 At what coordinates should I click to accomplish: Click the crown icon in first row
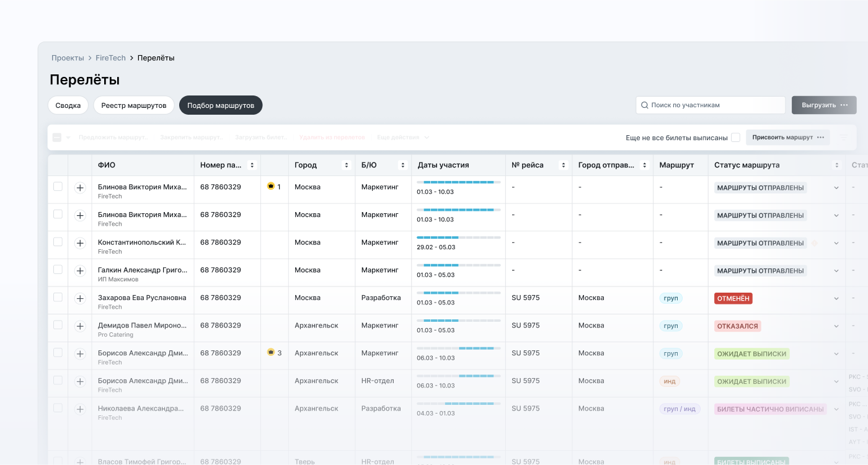click(271, 186)
